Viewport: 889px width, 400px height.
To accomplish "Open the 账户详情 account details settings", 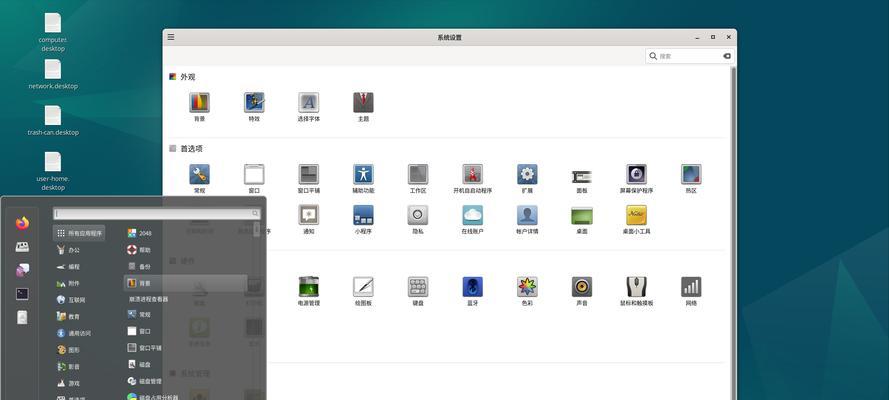I will pyautogui.click(x=527, y=219).
